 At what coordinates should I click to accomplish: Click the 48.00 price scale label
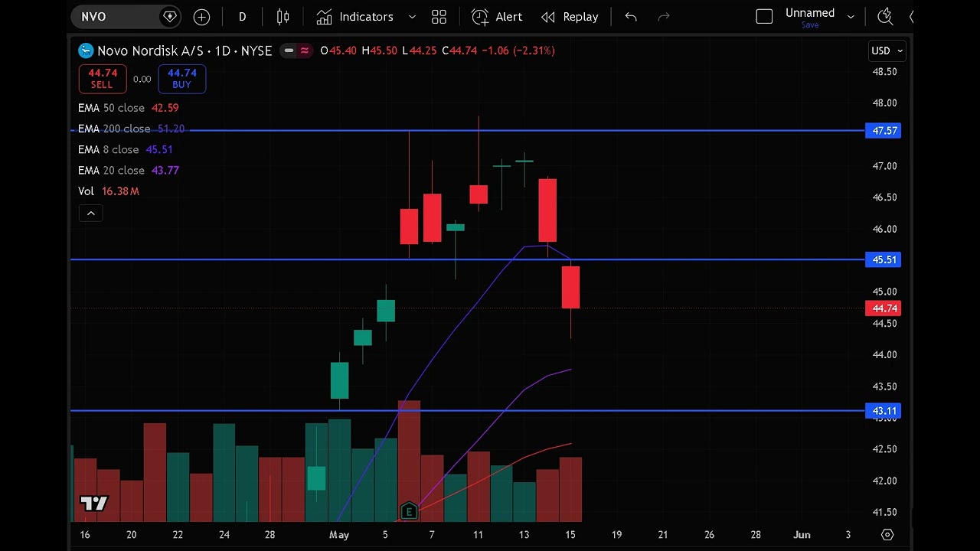click(884, 103)
